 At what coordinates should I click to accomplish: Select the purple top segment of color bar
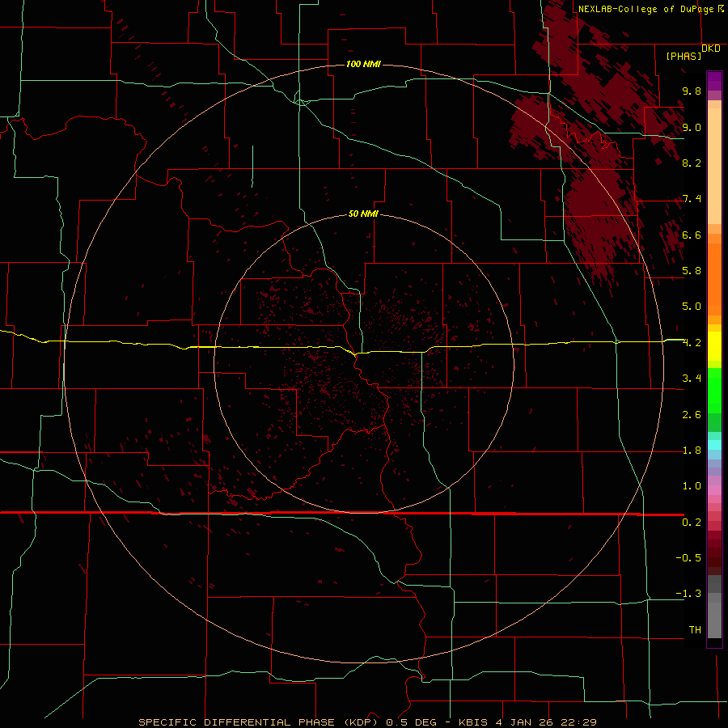coord(714,81)
